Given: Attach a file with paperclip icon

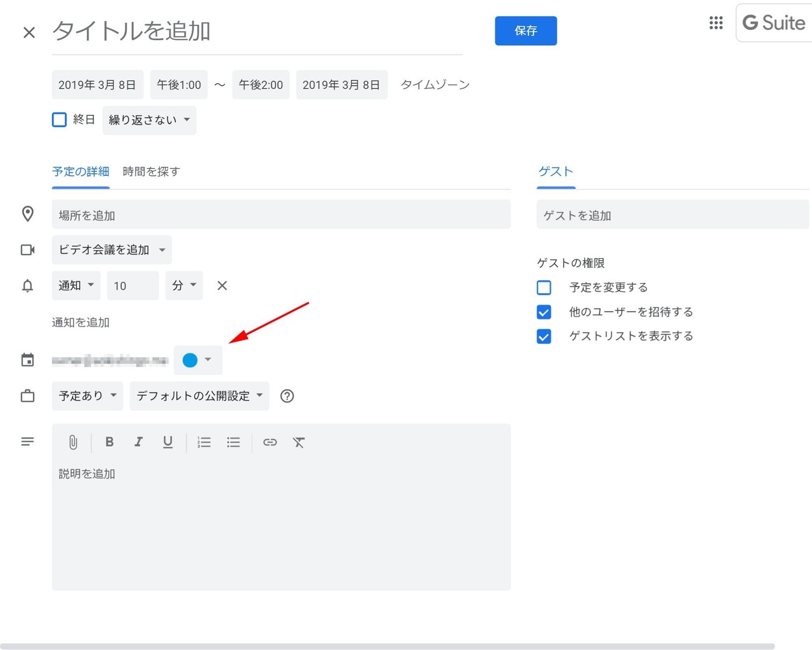Looking at the screenshot, I should coord(73,442).
